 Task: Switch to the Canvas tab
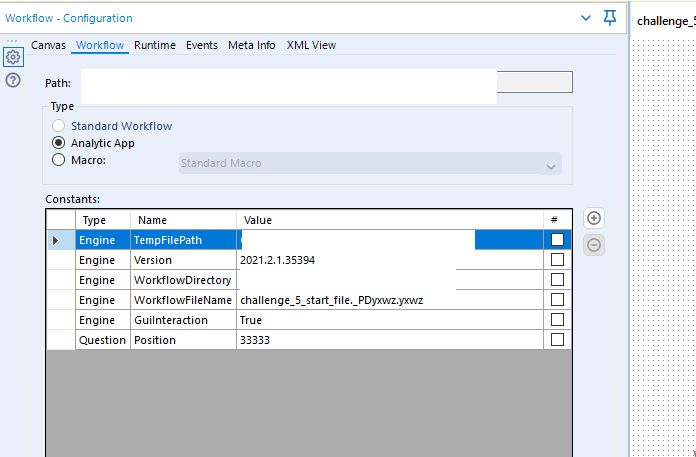pos(48,45)
